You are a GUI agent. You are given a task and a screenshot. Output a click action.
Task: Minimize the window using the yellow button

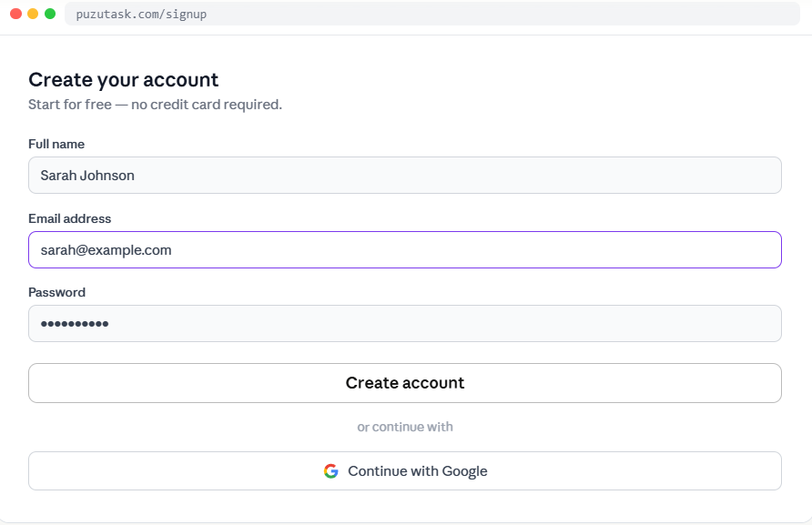click(33, 14)
